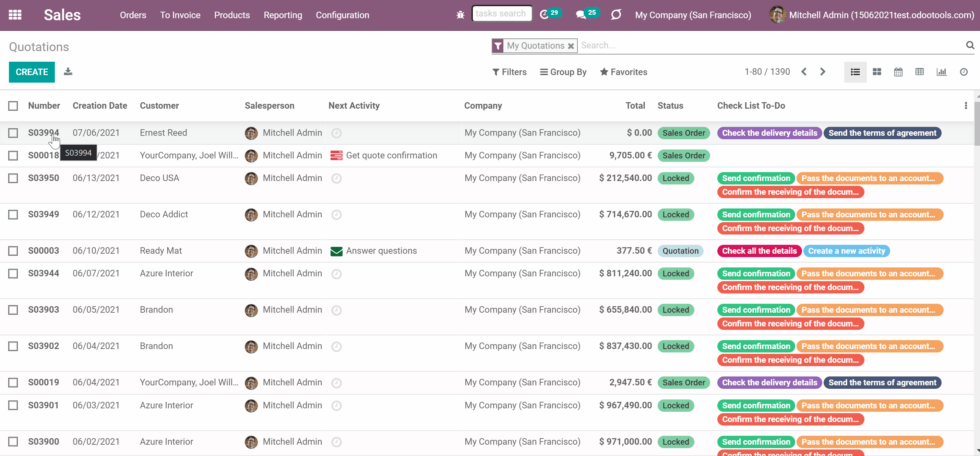Image resolution: width=980 pixels, height=456 pixels.
Task: Click the export download icon beside CREATE
Action: tap(68, 72)
